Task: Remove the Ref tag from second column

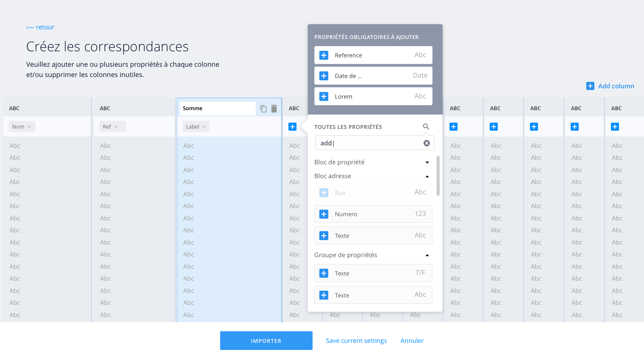Action: pyautogui.click(x=116, y=127)
